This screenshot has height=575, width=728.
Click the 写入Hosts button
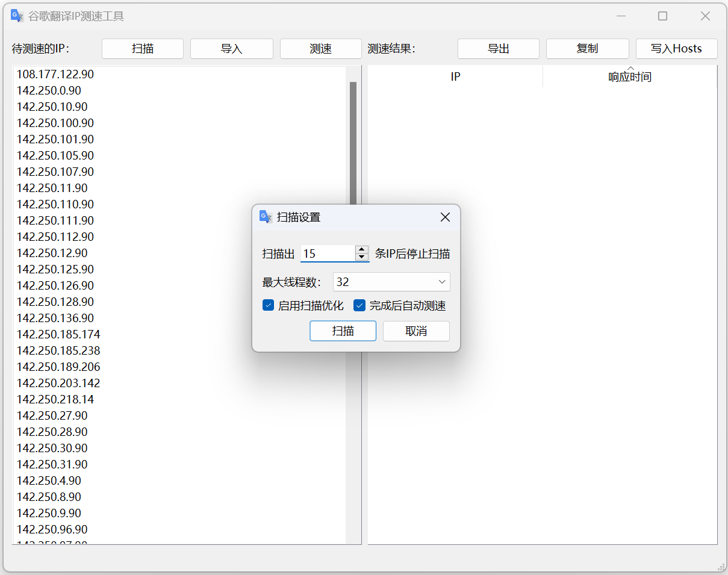tap(677, 49)
